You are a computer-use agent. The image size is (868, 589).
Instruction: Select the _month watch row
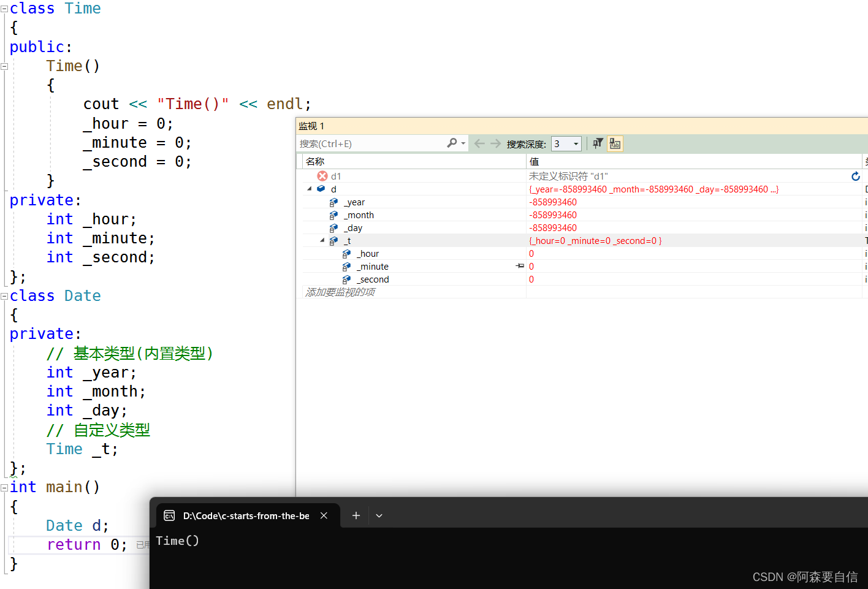click(582, 215)
